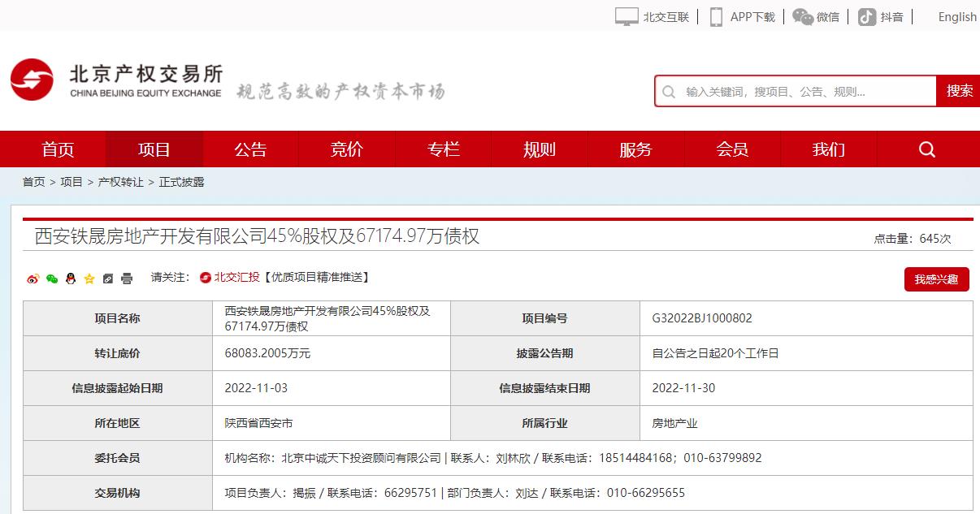Image resolution: width=980 pixels, height=514 pixels.
Task: Click the region value 陕西省西安市
Action: 258,423
